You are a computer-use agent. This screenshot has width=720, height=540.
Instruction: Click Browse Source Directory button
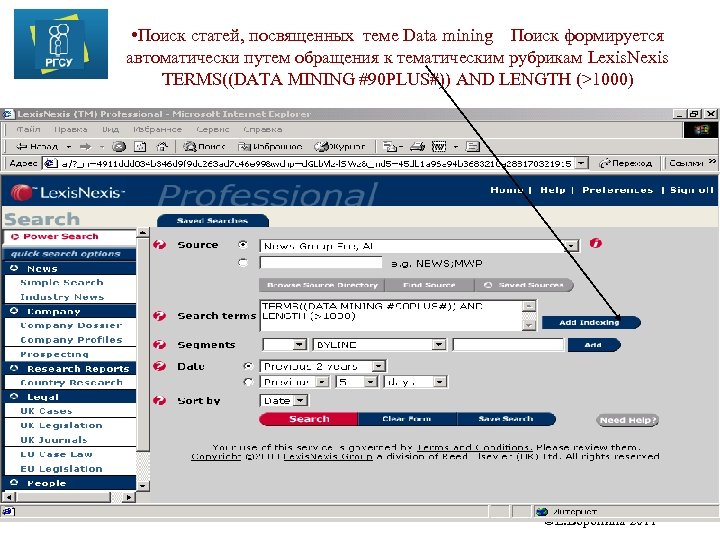(x=322, y=285)
